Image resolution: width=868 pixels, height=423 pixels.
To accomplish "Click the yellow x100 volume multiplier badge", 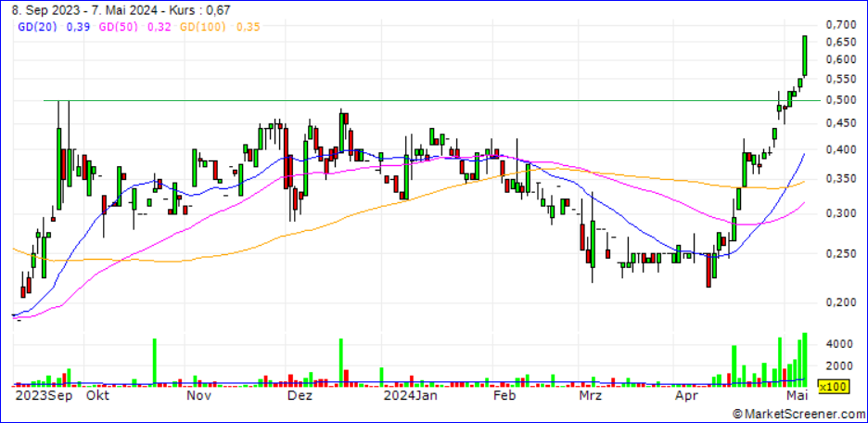I will pos(831,385).
